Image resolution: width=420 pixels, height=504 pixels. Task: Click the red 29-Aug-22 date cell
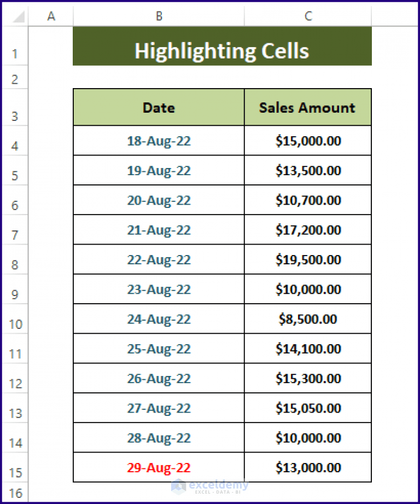[x=158, y=467]
